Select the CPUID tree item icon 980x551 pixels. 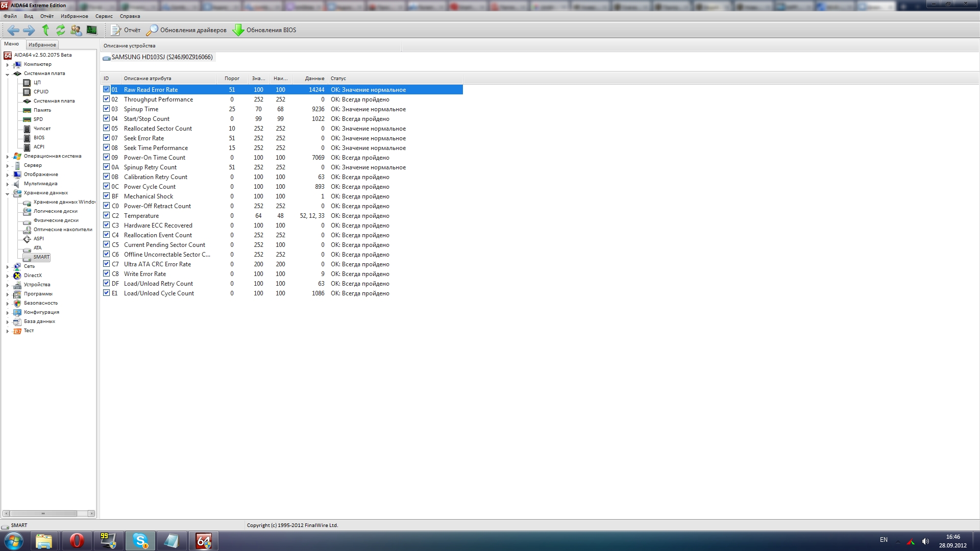(27, 92)
